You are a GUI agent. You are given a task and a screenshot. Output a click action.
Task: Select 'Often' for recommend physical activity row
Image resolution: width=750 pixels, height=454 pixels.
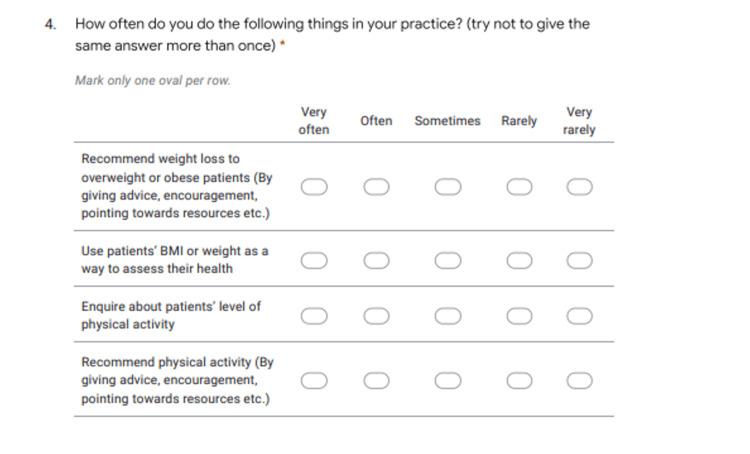pyautogui.click(x=376, y=381)
